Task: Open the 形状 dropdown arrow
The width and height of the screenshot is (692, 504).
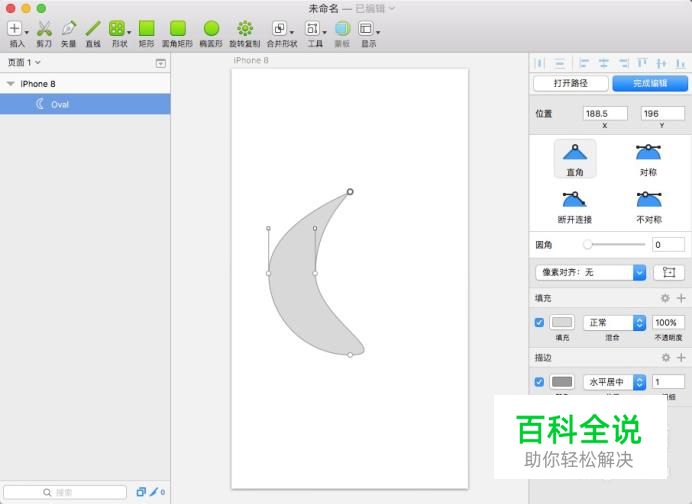Action: click(129, 32)
